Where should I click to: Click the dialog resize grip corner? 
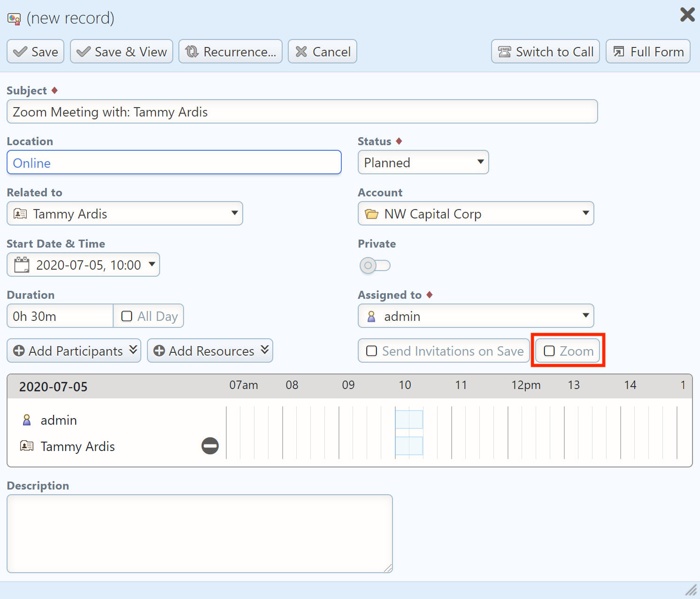(691, 590)
